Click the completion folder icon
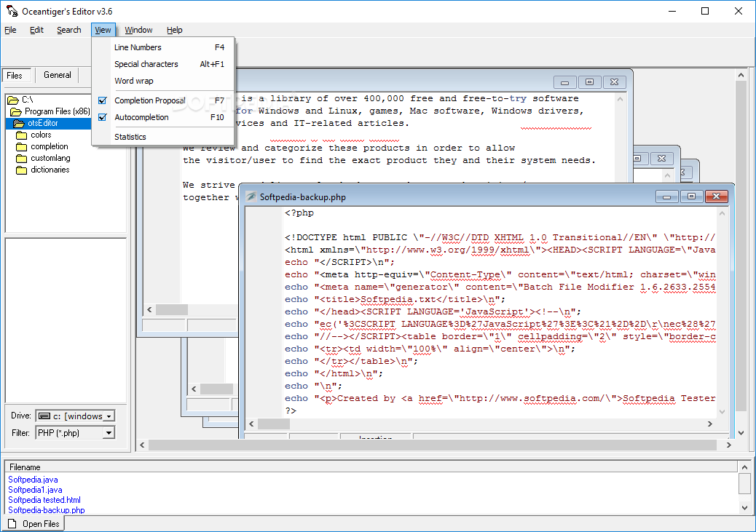Image resolution: width=756 pixels, height=532 pixels. coord(21,146)
